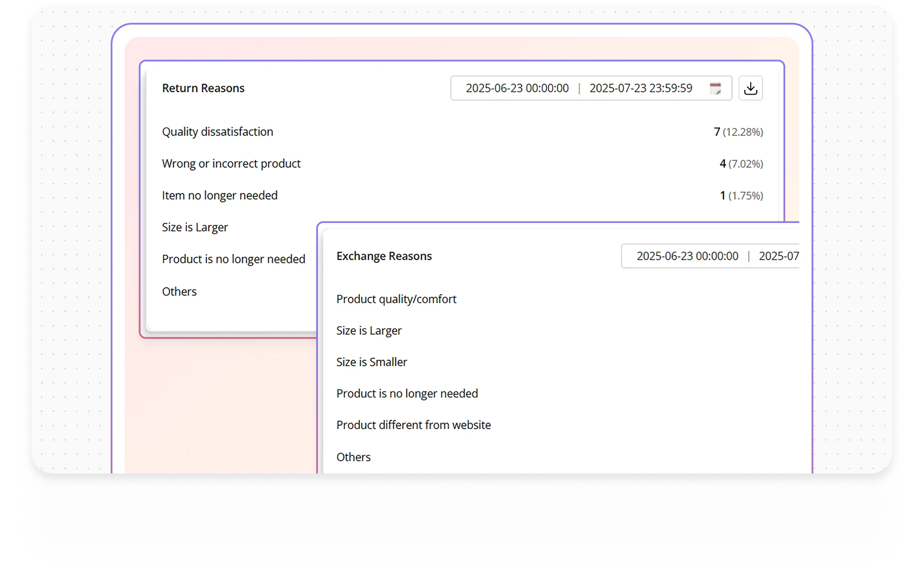Select the Quality dissatisfaction return reason

(217, 131)
